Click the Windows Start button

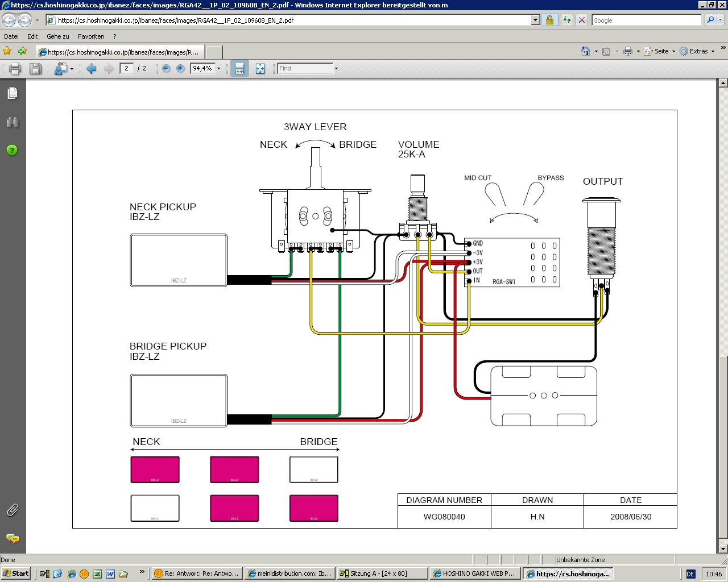pyautogui.click(x=16, y=573)
